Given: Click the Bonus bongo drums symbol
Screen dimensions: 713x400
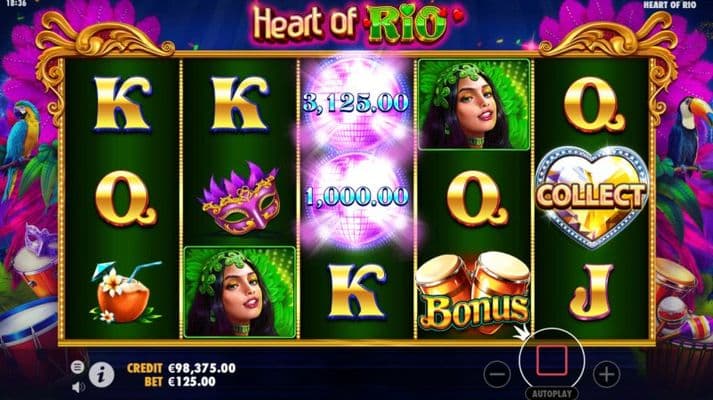Looking at the screenshot, I should tap(474, 293).
